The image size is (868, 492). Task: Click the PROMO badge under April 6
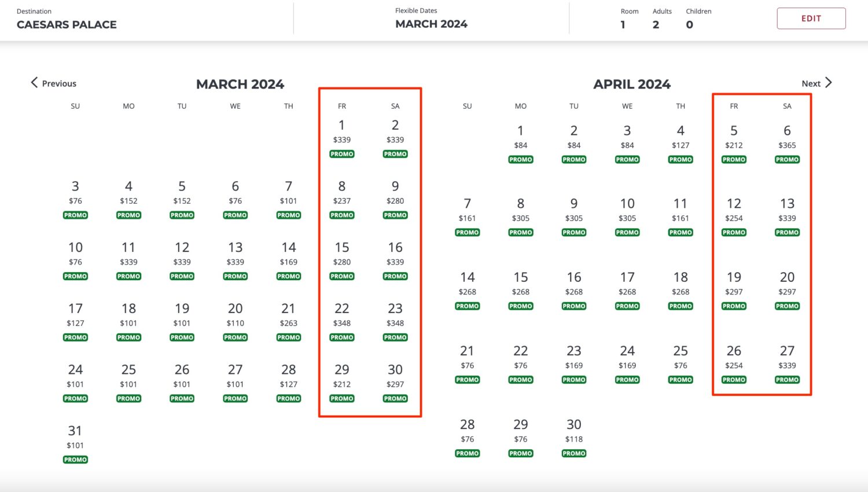point(786,159)
